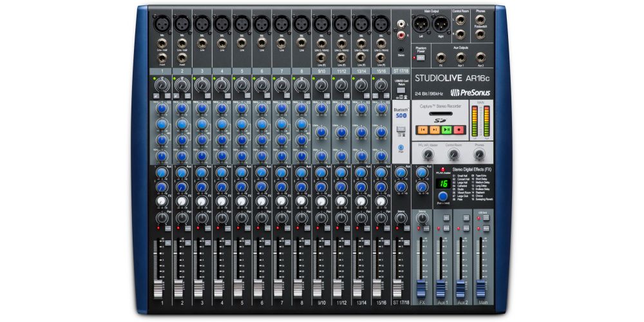Click channel 1 gain knob

pyautogui.click(x=162, y=85)
